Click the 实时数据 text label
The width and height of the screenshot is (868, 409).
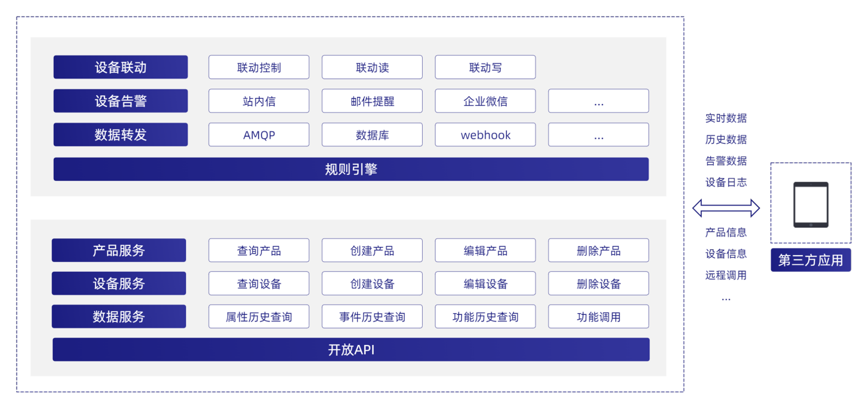click(726, 118)
